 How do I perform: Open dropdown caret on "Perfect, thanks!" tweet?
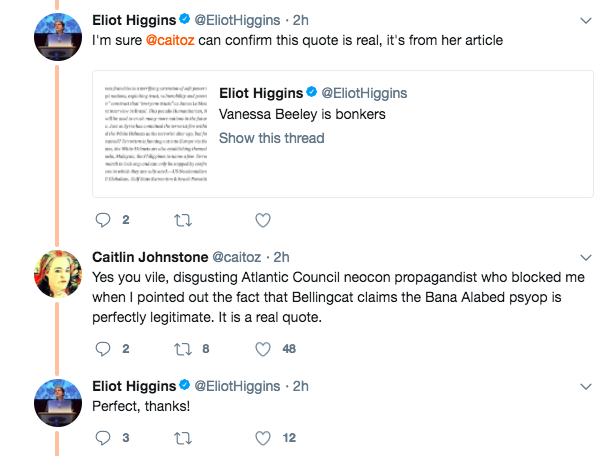(x=585, y=385)
